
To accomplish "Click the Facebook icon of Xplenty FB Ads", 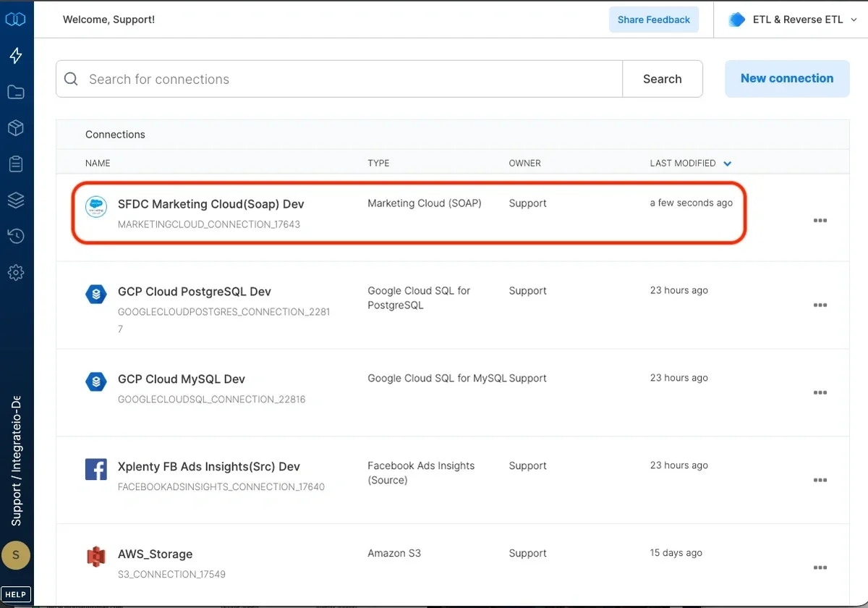I will point(96,469).
